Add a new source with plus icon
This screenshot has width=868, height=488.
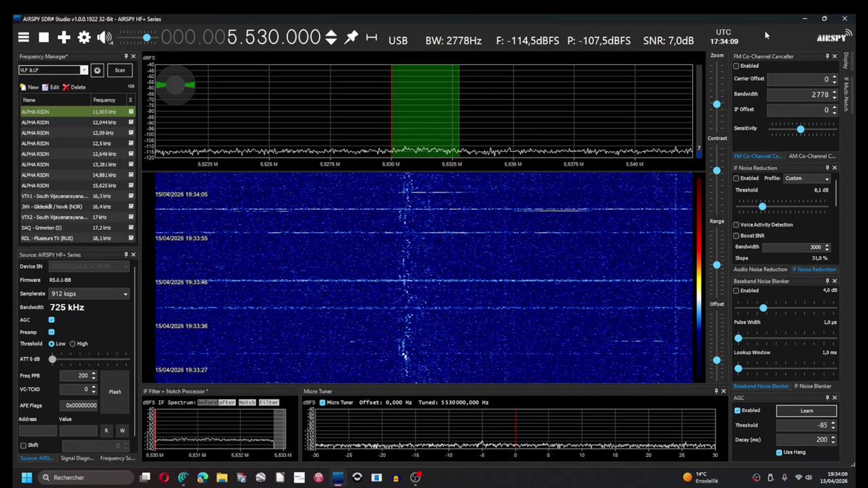(64, 37)
